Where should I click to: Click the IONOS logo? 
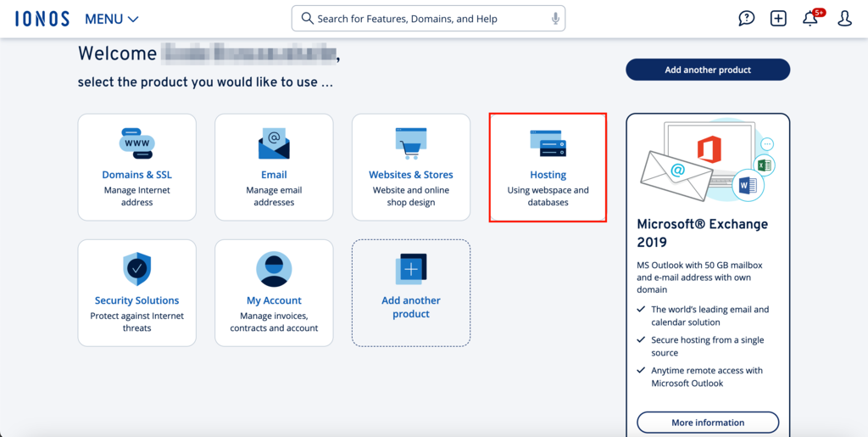point(42,19)
